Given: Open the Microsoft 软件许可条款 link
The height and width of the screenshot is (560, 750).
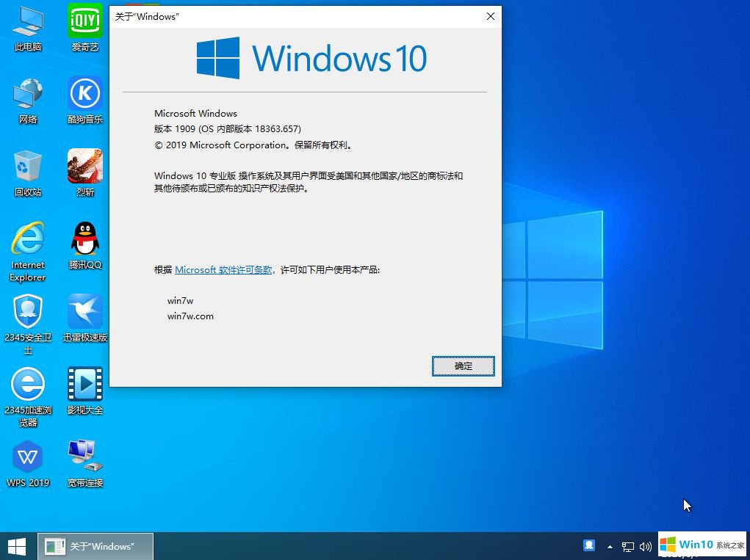Looking at the screenshot, I should coord(223,270).
